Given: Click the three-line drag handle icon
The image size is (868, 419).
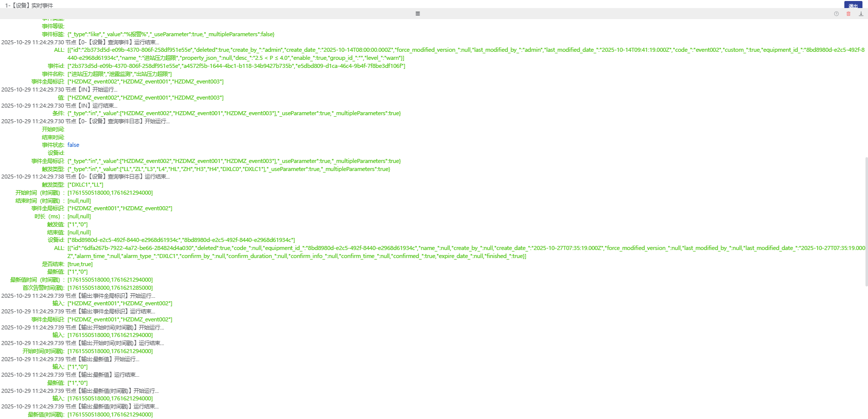Looking at the screenshot, I should (418, 14).
